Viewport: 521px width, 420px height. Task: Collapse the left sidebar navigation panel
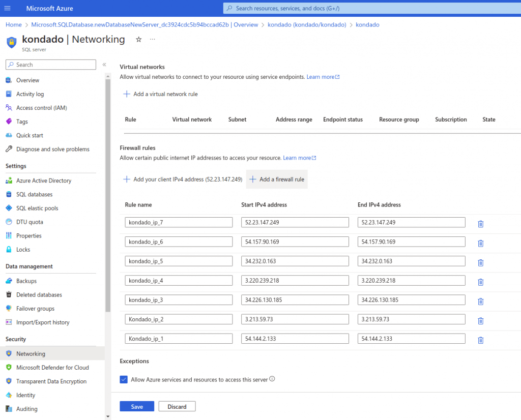(104, 65)
